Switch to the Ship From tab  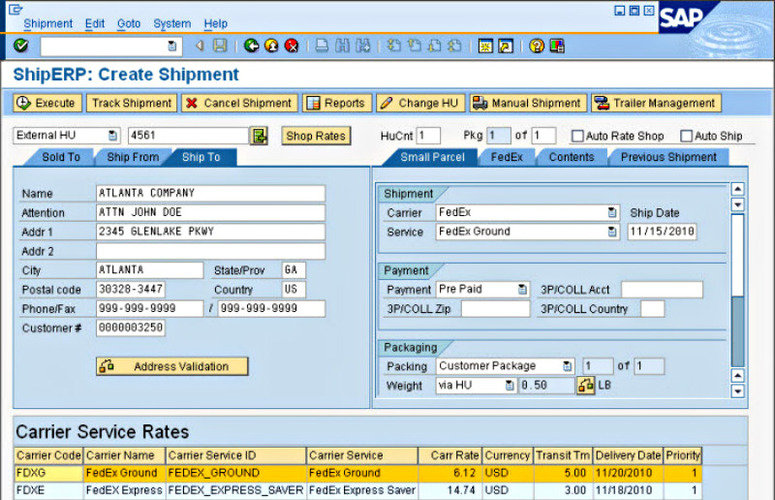(x=132, y=157)
